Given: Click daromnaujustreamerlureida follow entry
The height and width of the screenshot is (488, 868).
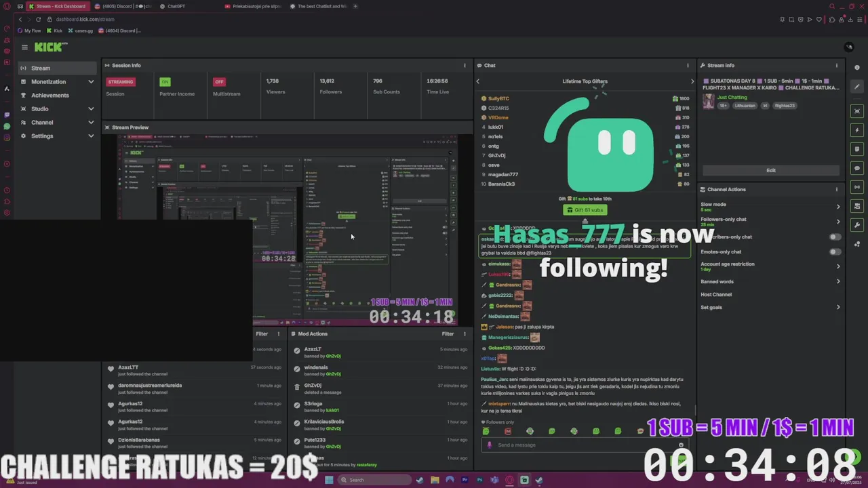Looking at the screenshot, I should coord(193,388).
